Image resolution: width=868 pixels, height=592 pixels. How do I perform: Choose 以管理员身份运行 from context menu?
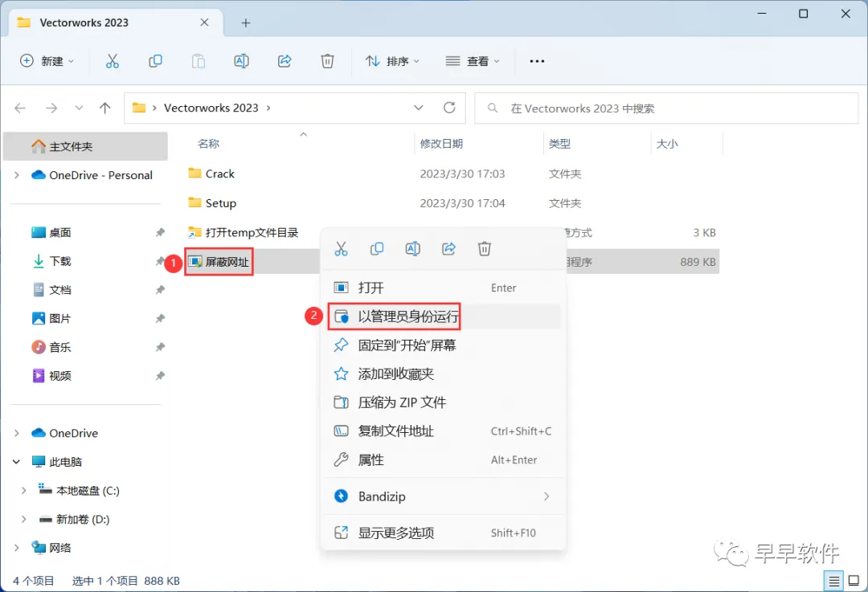[x=443, y=316]
